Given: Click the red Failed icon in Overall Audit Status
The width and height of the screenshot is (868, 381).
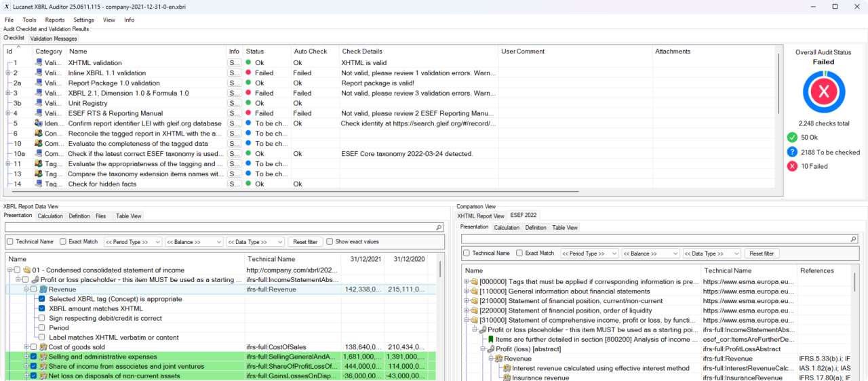Looking at the screenshot, I should pyautogui.click(x=823, y=92).
